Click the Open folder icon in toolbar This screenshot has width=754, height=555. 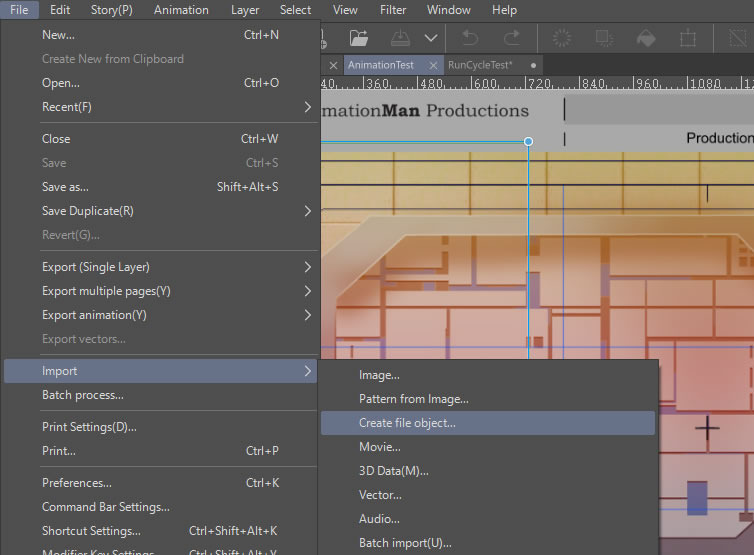[x=359, y=38]
